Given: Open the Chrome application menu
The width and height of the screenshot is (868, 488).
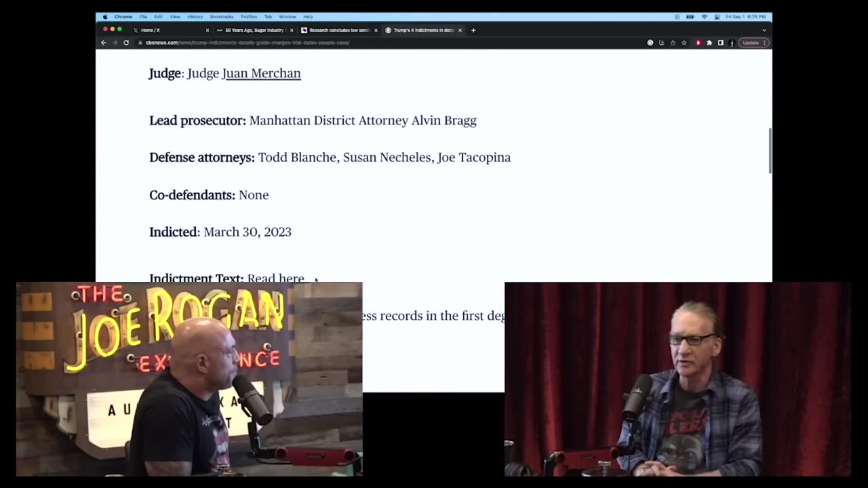Looking at the screenshot, I should click(123, 16).
